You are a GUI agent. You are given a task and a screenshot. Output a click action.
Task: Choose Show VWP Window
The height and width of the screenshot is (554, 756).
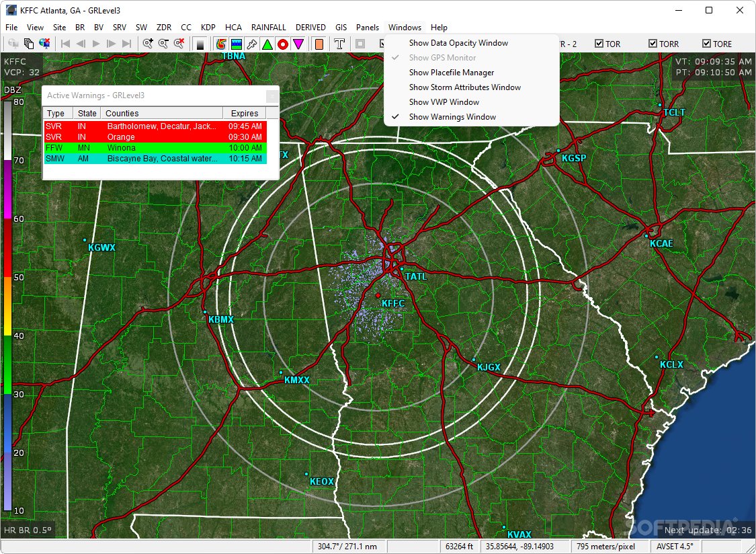pos(472,102)
